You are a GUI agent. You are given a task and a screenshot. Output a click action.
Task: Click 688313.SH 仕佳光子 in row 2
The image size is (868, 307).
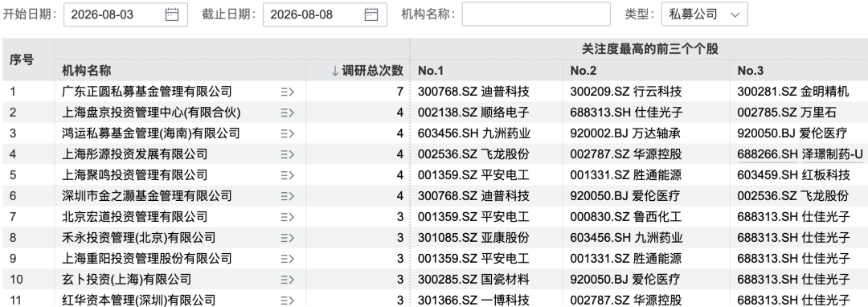626,113
